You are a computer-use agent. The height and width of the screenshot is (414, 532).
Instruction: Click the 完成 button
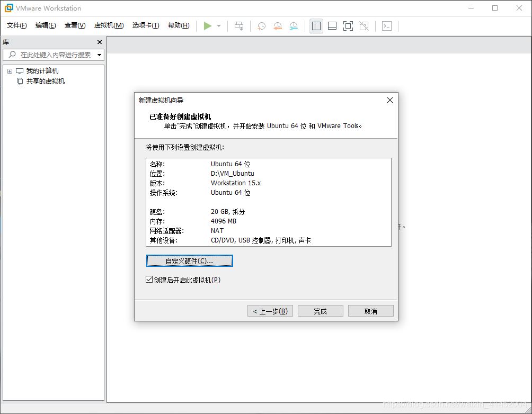pos(320,311)
